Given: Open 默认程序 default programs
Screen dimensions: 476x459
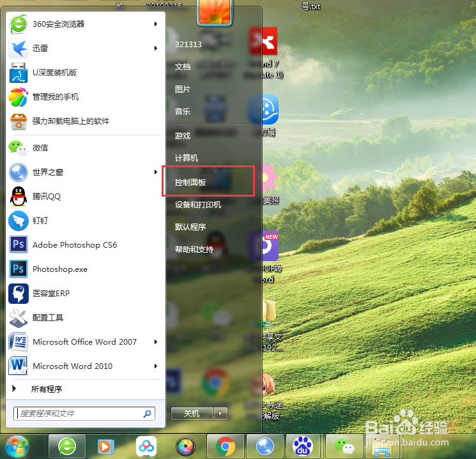Looking at the screenshot, I should (190, 227).
